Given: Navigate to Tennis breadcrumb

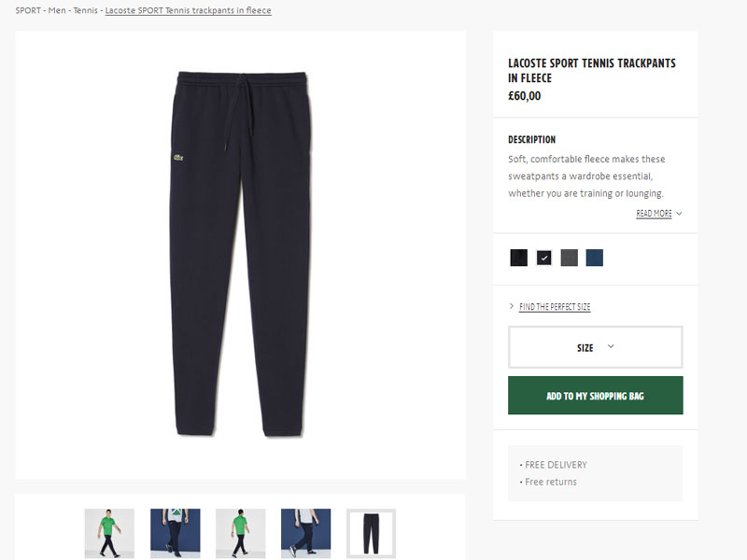Looking at the screenshot, I should (85, 10).
